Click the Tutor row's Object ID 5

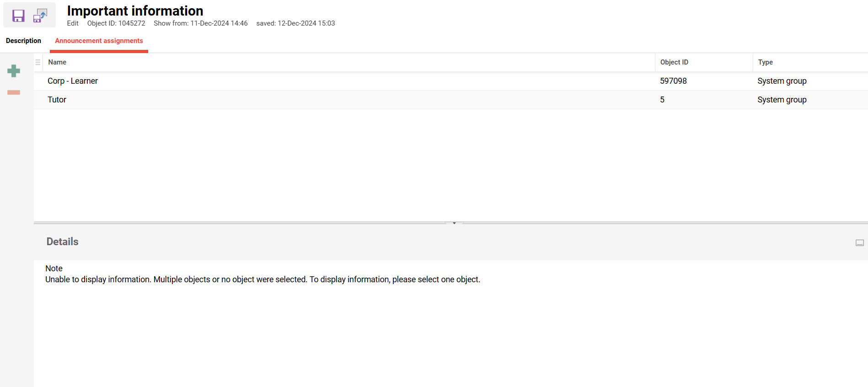[x=662, y=100]
